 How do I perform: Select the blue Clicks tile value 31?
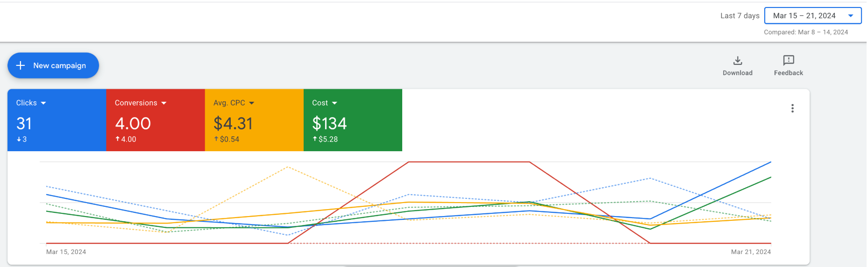pos(24,124)
